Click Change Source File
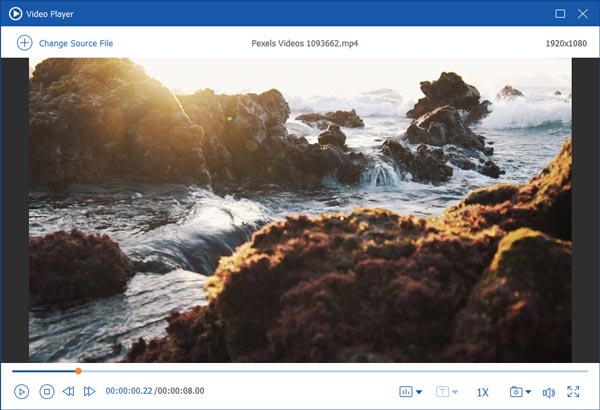 [x=76, y=44]
